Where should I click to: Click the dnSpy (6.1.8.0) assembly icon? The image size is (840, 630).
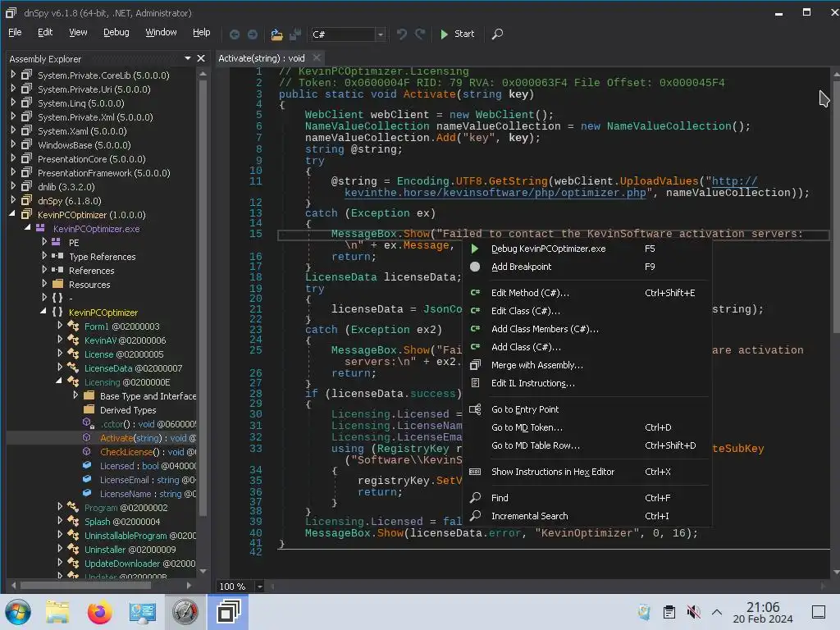click(x=26, y=200)
